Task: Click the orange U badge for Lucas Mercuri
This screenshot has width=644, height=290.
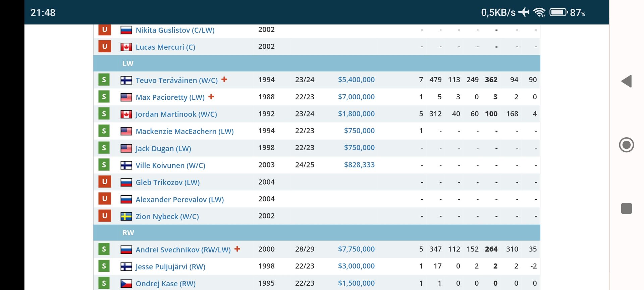Action: tap(104, 47)
